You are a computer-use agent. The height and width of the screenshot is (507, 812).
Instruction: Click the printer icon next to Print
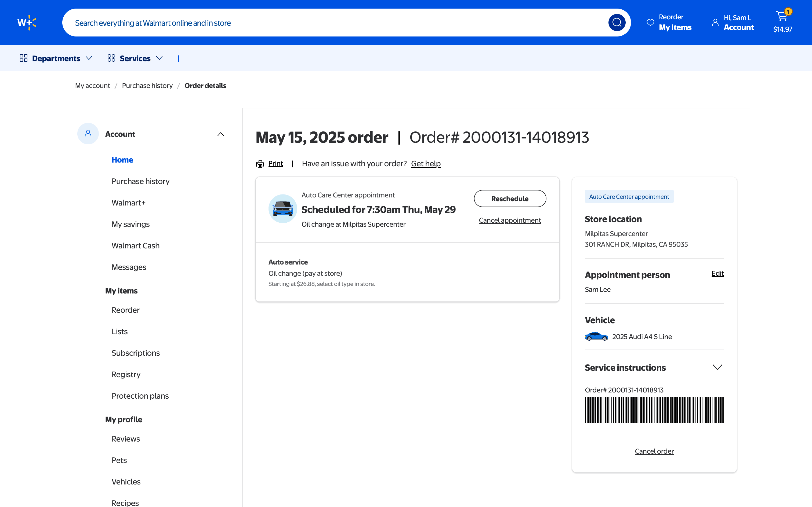click(260, 164)
